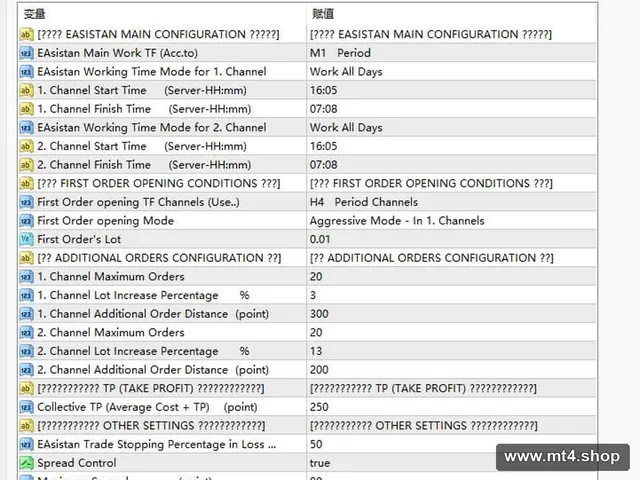Image resolution: width=640 pixels, height=480 pixels.
Task: Click icon beside ADDITIONAL ORDERS CONFIGURATION variable
Action: pyautogui.click(x=26, y=258)
